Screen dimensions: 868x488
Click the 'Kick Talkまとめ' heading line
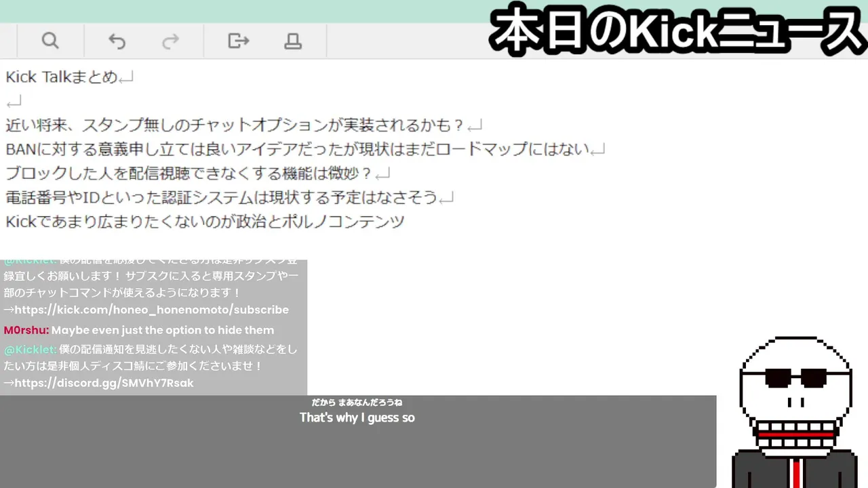pyautogui.click(x=62, y=77)
